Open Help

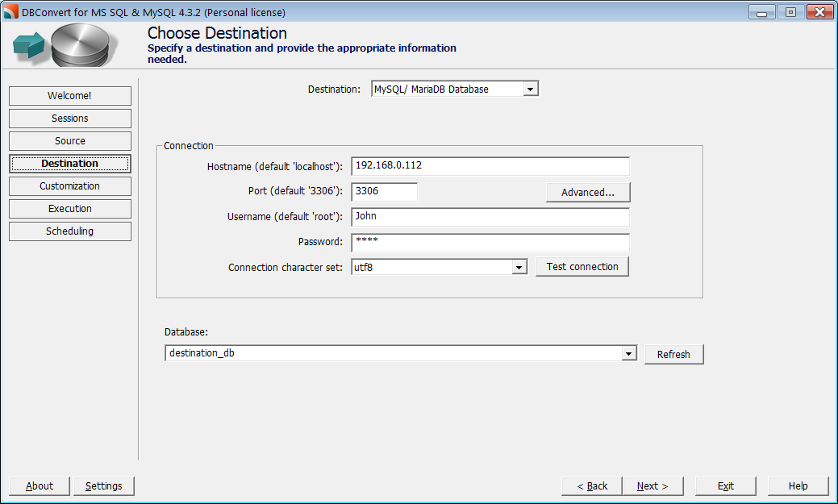(798, 485)
